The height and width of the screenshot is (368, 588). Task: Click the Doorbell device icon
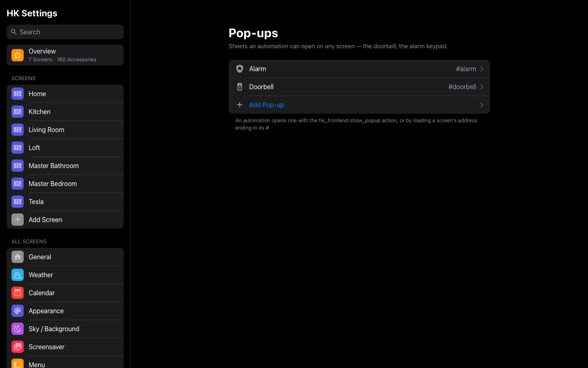(x=240, y=87)
